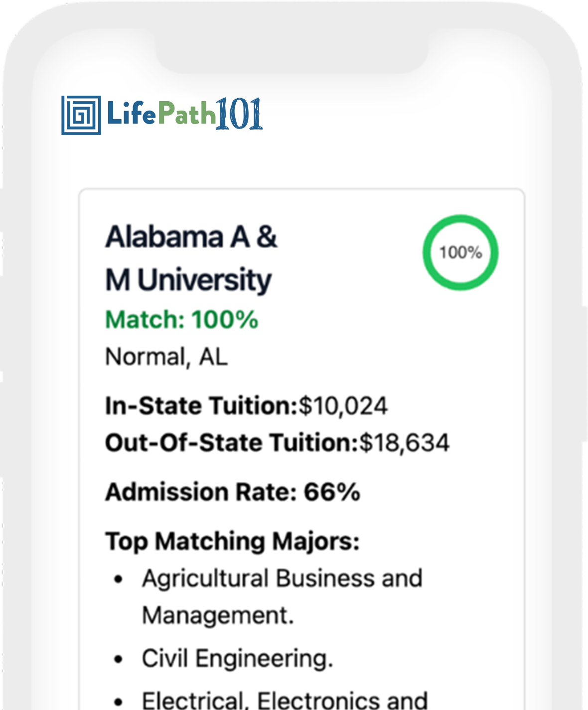This screenshot has width=588, height=710.
Task: Click the LifePath101 square maze logo icon
Action: click(x=81, y=115)
